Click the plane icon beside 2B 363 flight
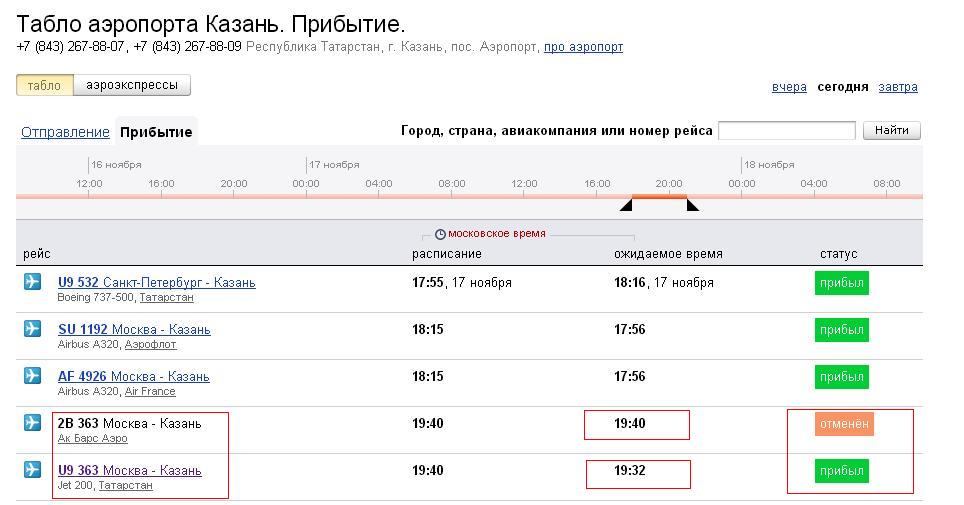This screenshot has width=964, height=505. pos(32,423)
